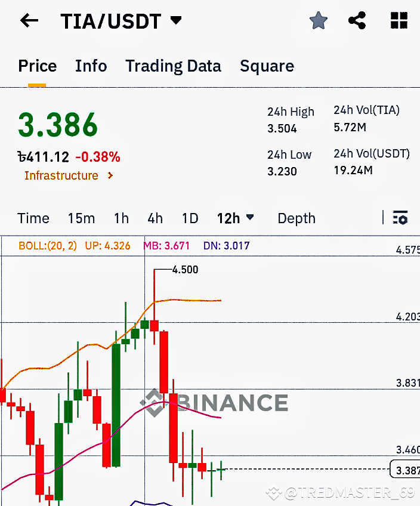The image size is (420, 506).
Task: Select the Time line chart option
Action: tap(33, 218)
